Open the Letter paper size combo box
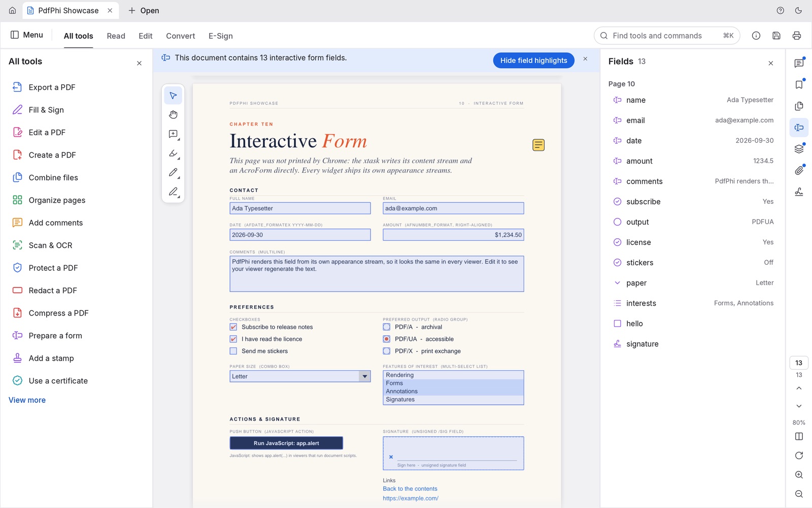The height and width of the screenshot is (508, 812). (x=300, y=376)
